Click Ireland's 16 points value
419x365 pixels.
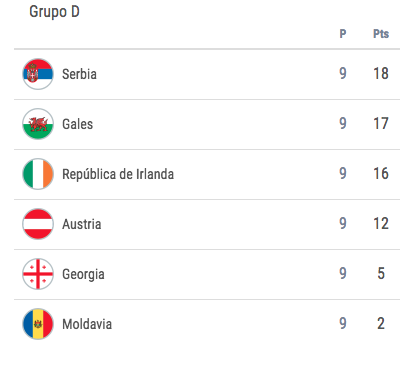click(381, 174)
